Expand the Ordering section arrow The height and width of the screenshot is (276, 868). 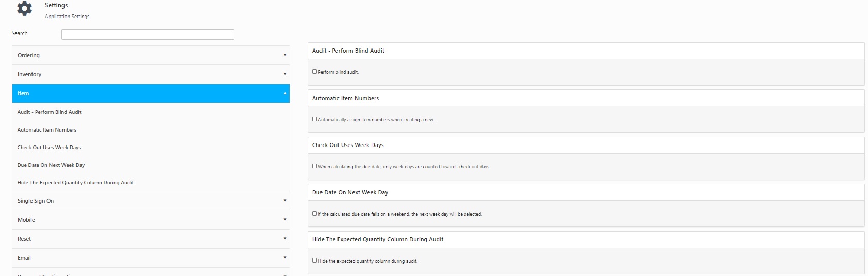click(x=285, y=55)
